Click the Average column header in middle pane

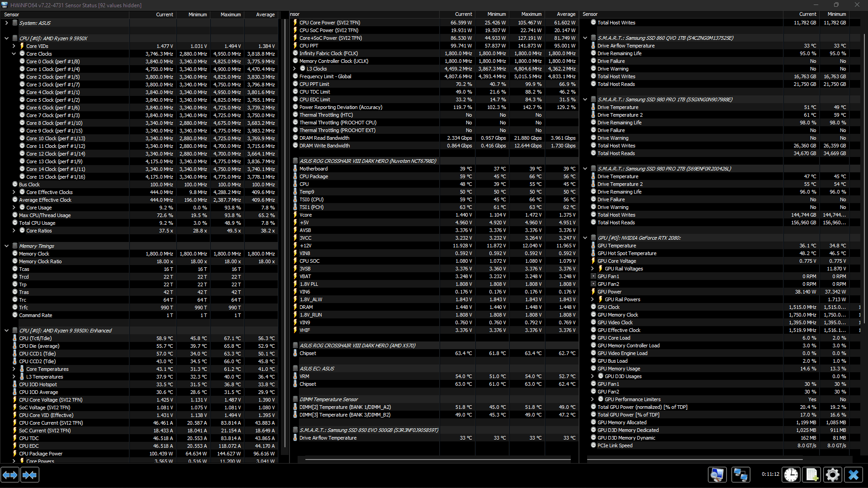click(561, 14)
